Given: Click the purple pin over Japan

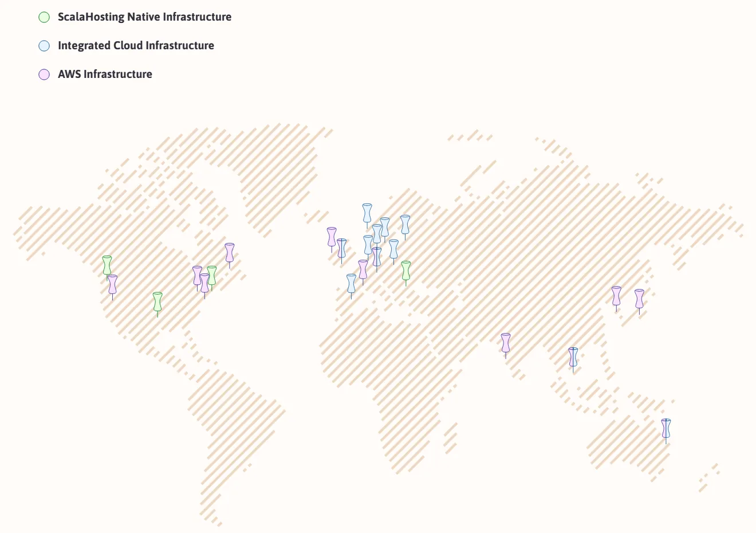Looking at the screenshot, I should click(x=640, y=300).
